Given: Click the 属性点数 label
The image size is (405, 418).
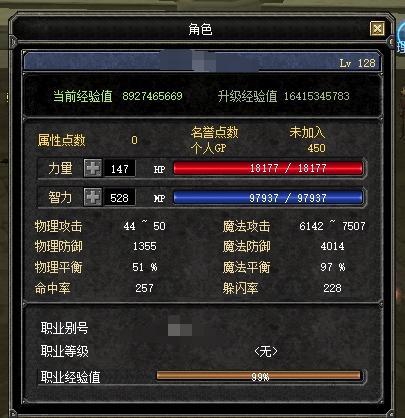Looking at the screenshot, I should [x=61, y=140].
